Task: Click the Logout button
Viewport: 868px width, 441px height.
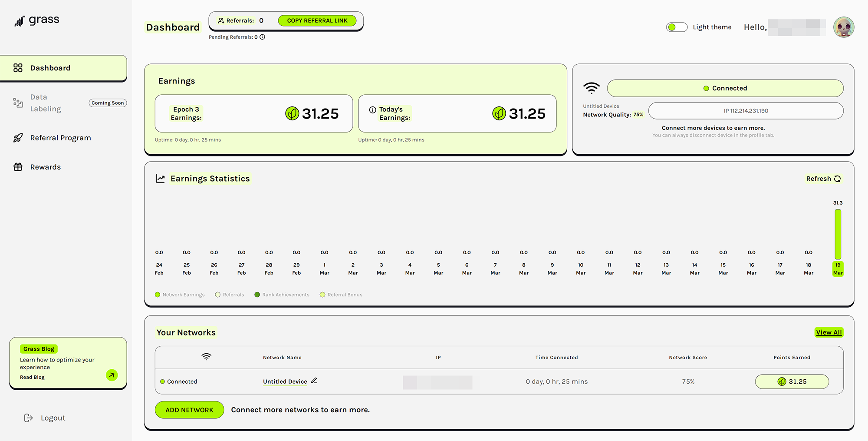Action: [45, 418]
